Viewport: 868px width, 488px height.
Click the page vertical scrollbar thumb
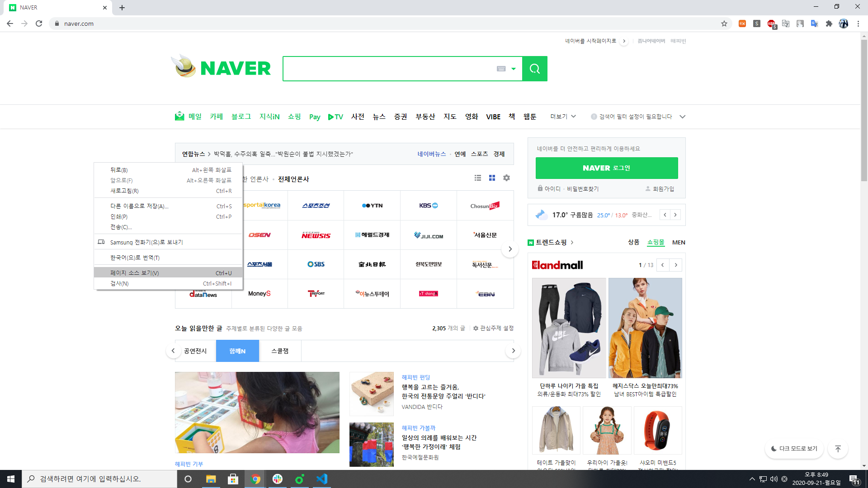point(864,111)
